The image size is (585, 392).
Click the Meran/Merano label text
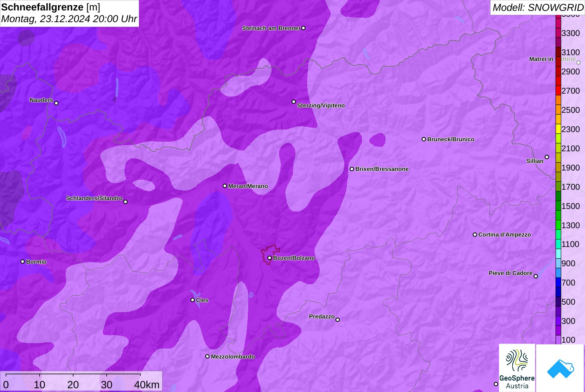(248, 186)
